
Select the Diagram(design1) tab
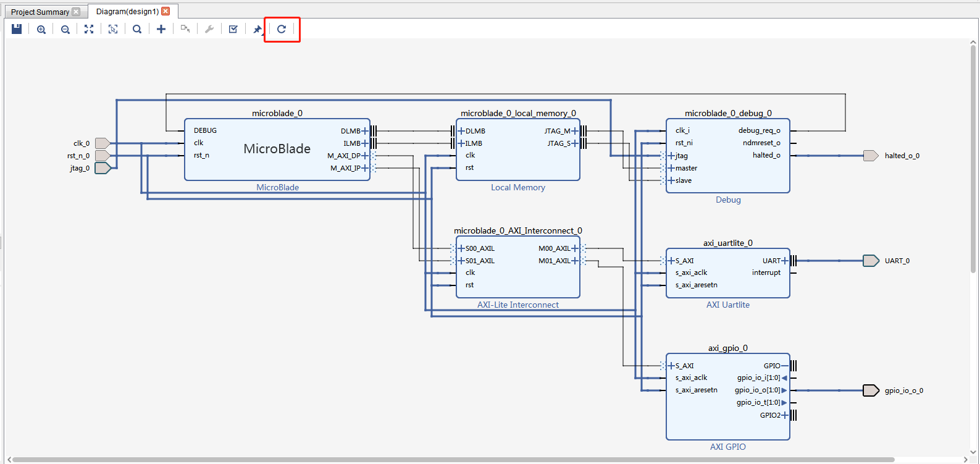click(127, 12)
